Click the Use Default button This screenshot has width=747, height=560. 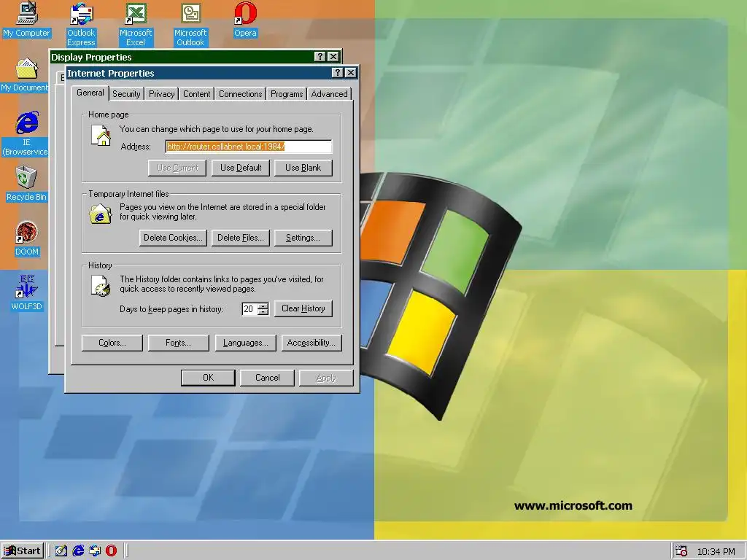point(241,168)
